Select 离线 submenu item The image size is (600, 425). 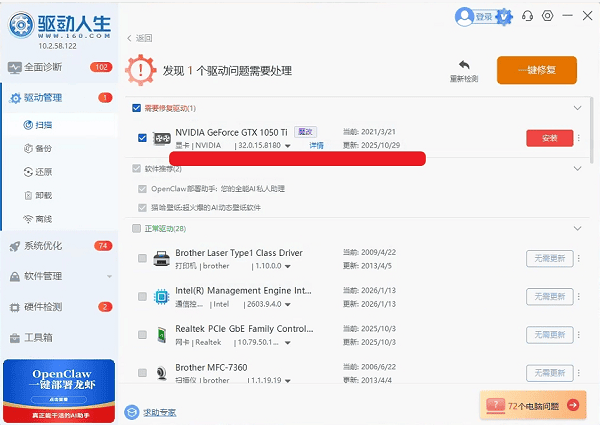pyautogui.click(x=59, y=219)
